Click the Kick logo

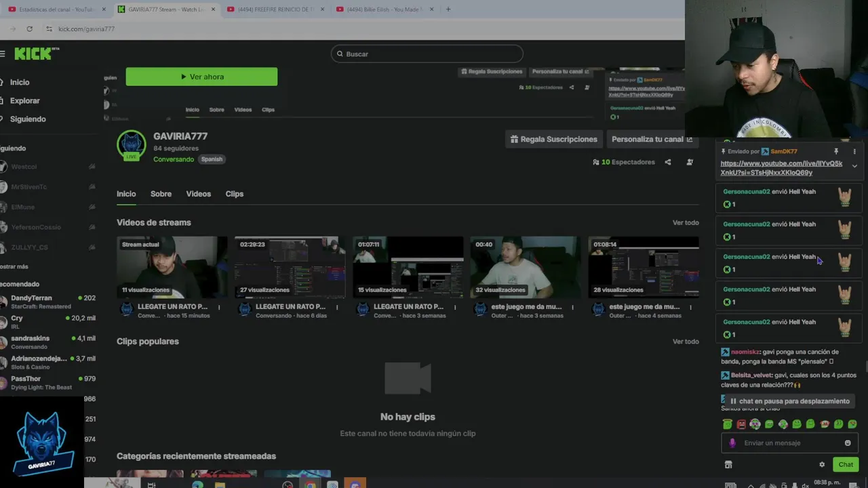[x=37, y=54]
